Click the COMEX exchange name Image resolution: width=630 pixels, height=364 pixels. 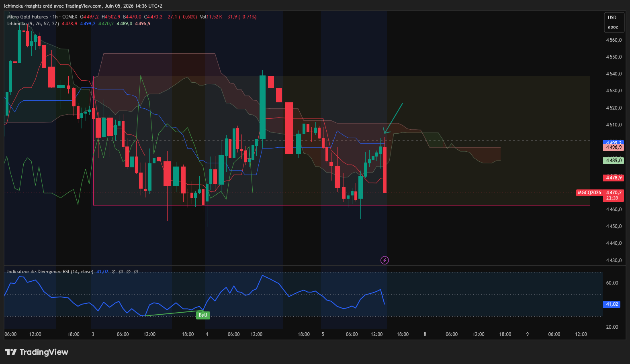70,17
